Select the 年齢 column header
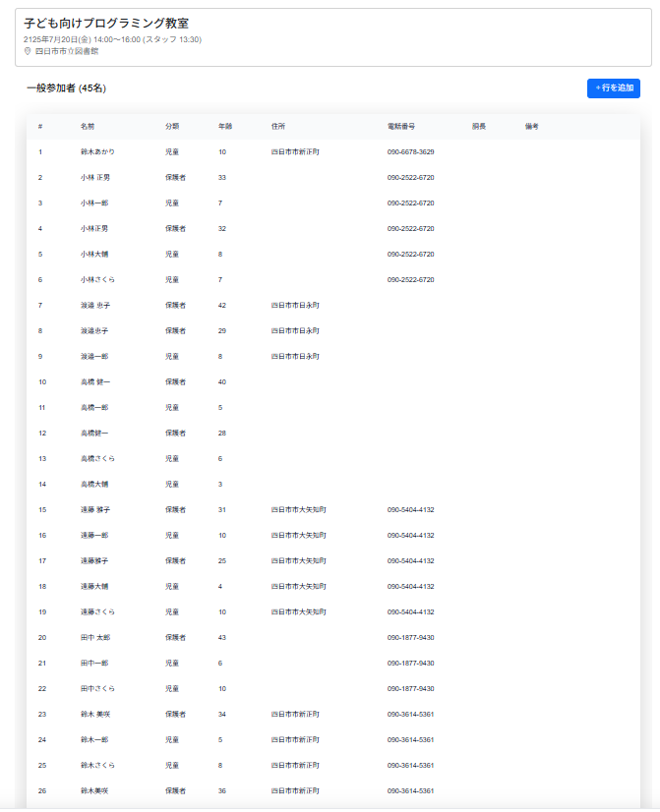Image resolution: width=660 pixels, height=812 pixels. tap(225, 127)
